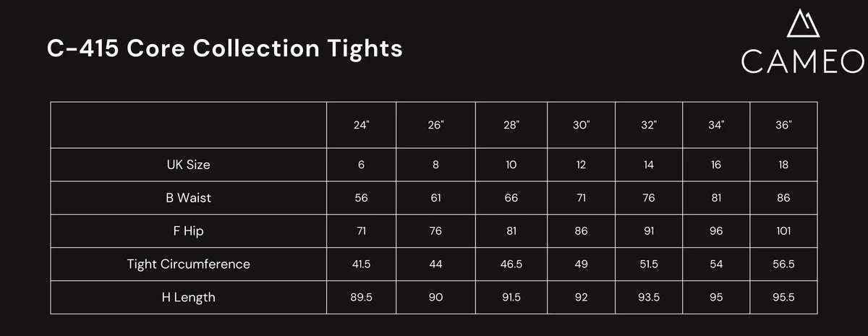The height and width of the screenshot is (336, 868).
Task: Click the UK Size 6 cell
Action: click(361, 165)
